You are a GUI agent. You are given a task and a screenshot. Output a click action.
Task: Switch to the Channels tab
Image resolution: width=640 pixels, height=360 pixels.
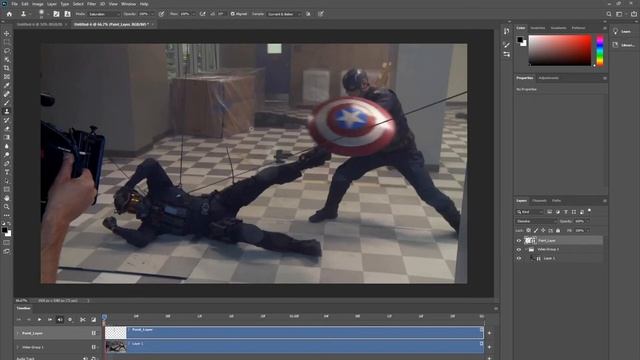click(x=539, y=201)
